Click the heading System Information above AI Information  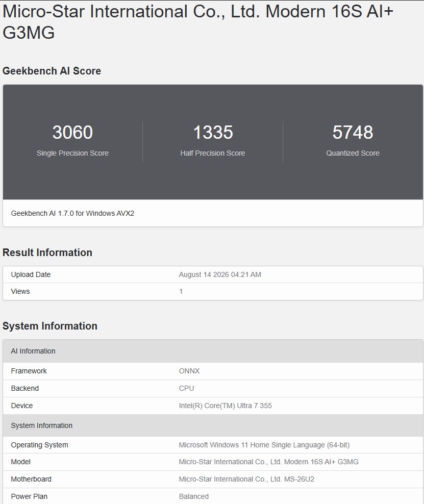(x=50, y=326)
